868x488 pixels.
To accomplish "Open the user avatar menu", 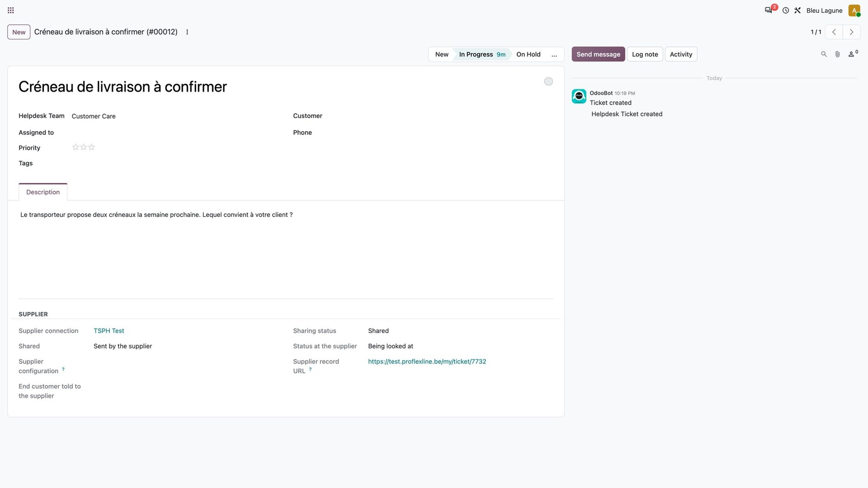I will [854, 10].
